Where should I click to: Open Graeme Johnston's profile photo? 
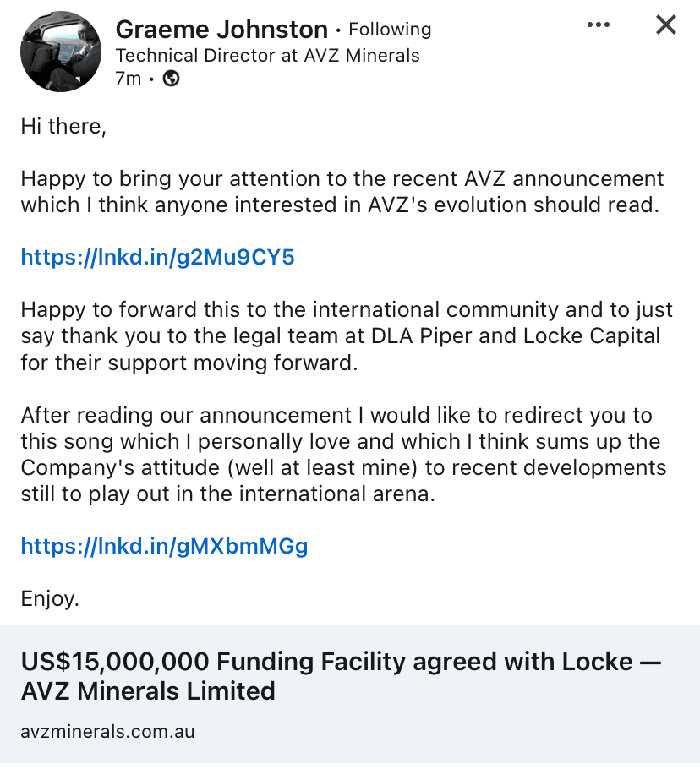[x=61, y=52]
